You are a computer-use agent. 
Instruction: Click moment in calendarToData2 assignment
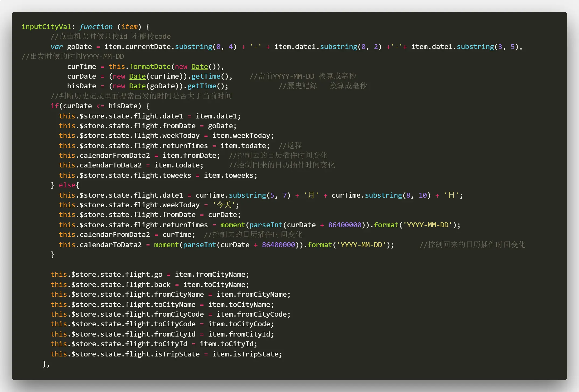166,245
